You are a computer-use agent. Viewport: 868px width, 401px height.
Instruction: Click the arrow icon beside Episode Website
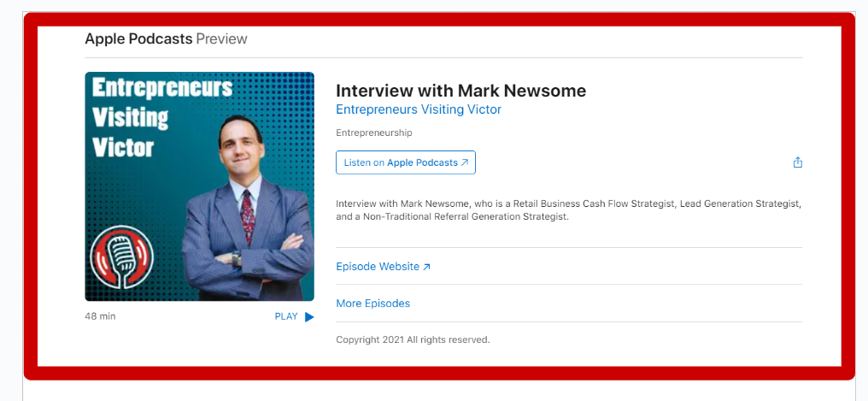pos(427,267)
